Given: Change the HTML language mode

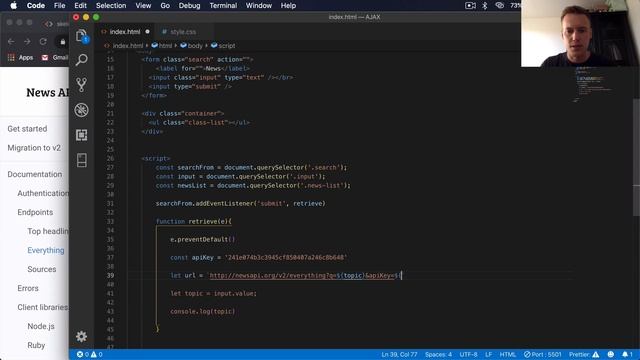Looking at the screenshot, I should click(508, 354).
